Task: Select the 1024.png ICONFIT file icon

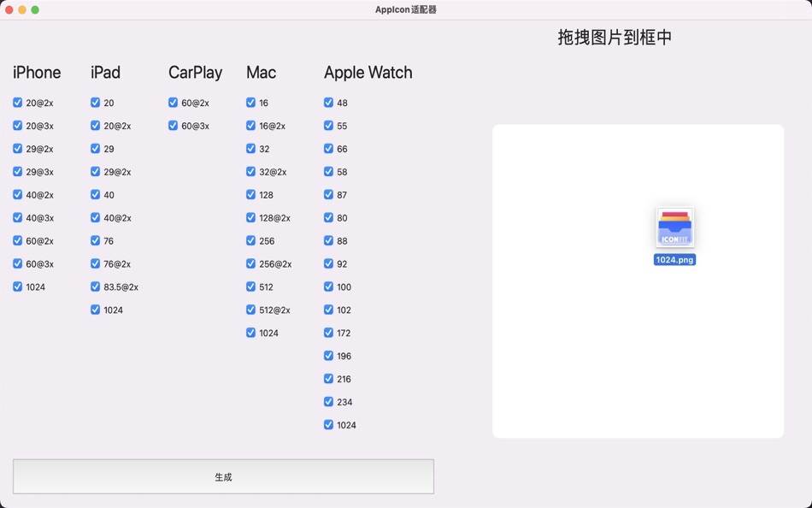Action: [674, 227]
